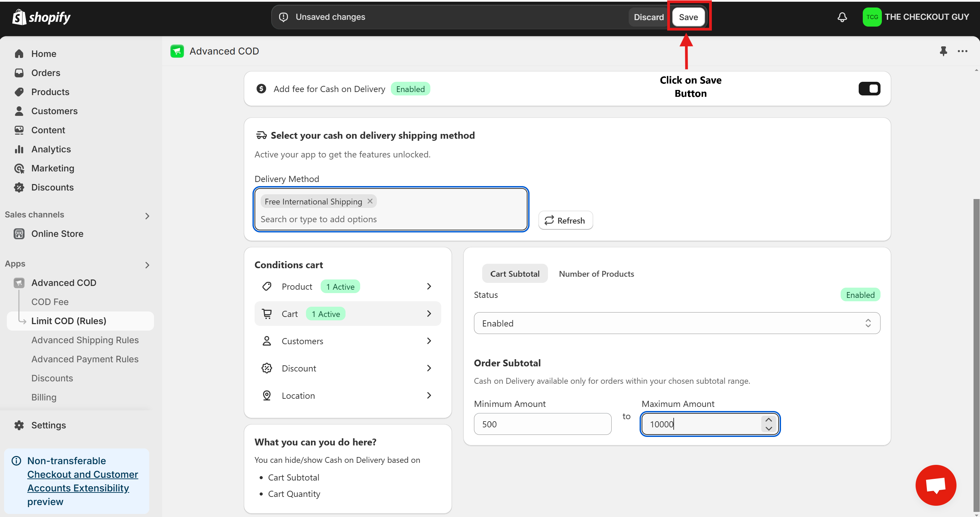Image resolution: width=980 pixels, height=517 pixels.
Task: Click the Shopify logo
Action: click(x=41, y=17)
